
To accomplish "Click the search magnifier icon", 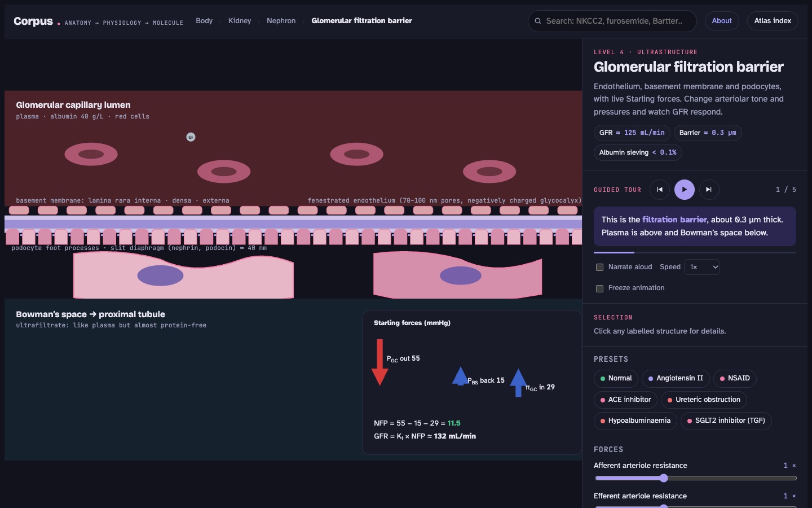I will tap(538, 21).
